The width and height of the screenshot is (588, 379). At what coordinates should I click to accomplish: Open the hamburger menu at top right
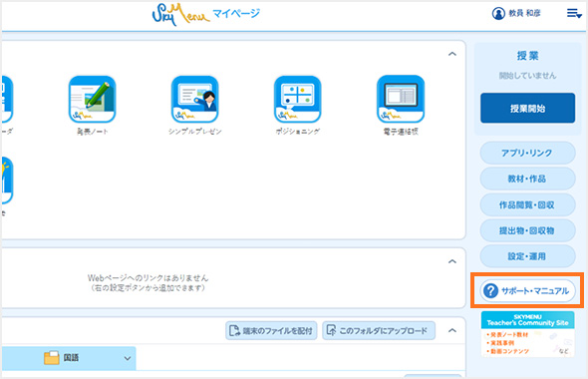(x=574, y=14)
